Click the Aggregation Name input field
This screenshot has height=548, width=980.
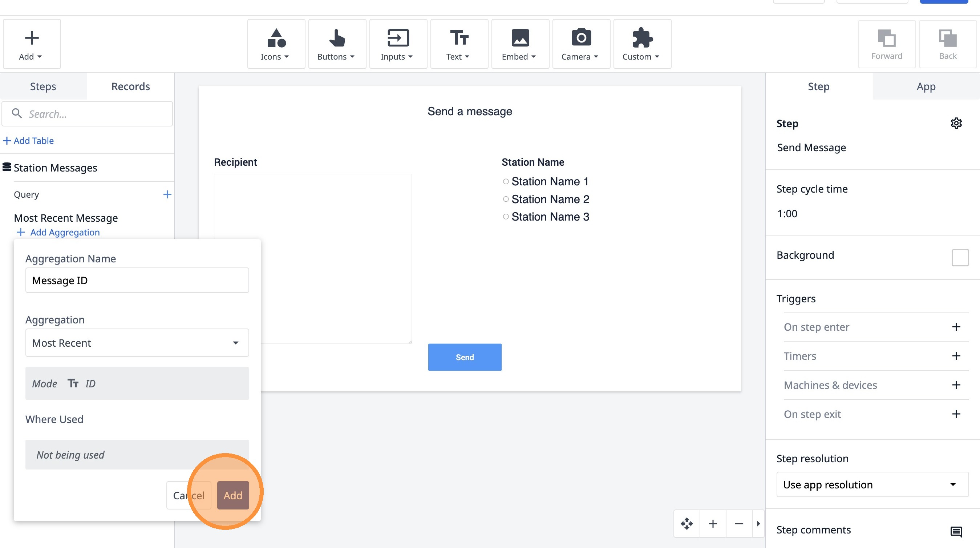(137, 281)
